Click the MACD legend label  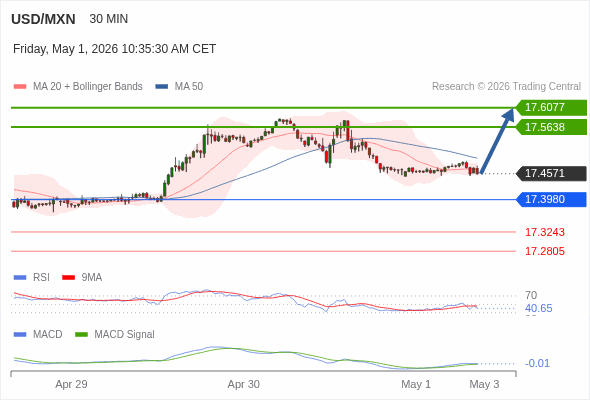tap(48, 335)
